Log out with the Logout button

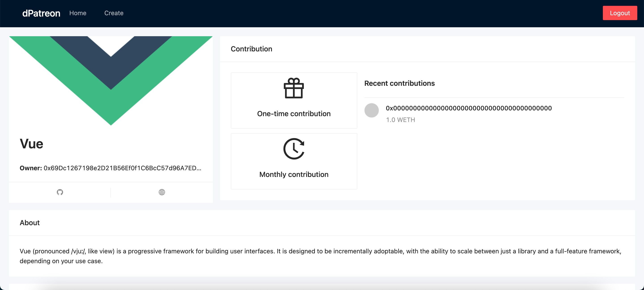[x=620, y=13]
